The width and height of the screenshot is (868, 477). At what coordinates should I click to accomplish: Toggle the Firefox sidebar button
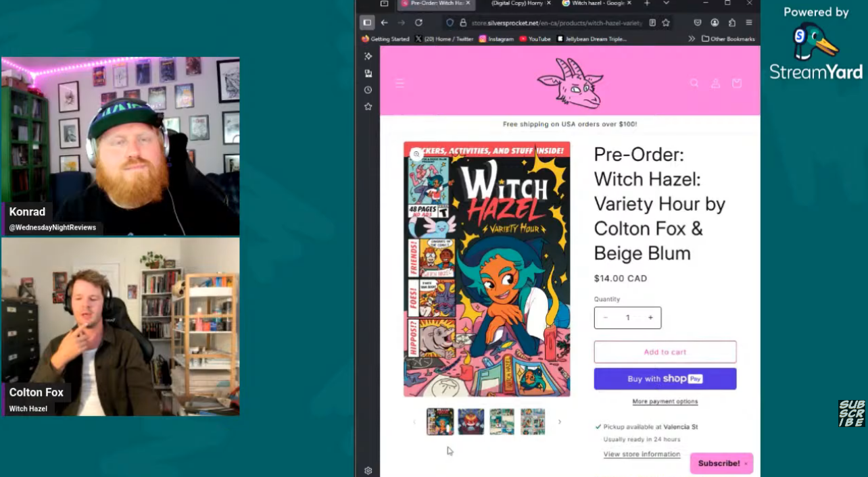click(367, 22)
